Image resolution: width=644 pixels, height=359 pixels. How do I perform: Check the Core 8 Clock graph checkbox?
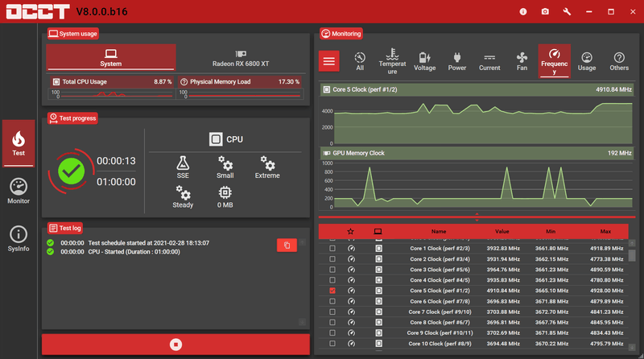click(x=332, y=322)
